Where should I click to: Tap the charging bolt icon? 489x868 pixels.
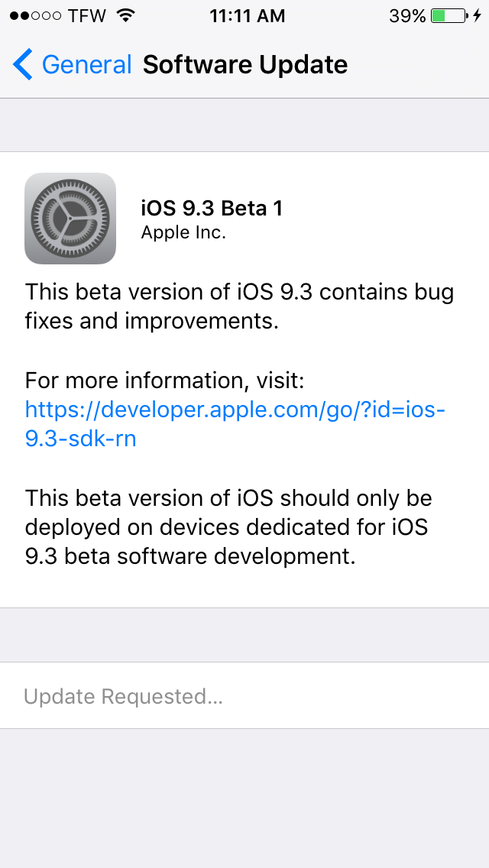478,15
